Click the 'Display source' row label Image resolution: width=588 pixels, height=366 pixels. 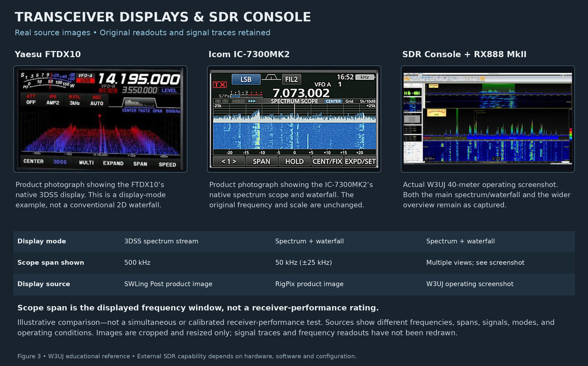tap(44, 284)
